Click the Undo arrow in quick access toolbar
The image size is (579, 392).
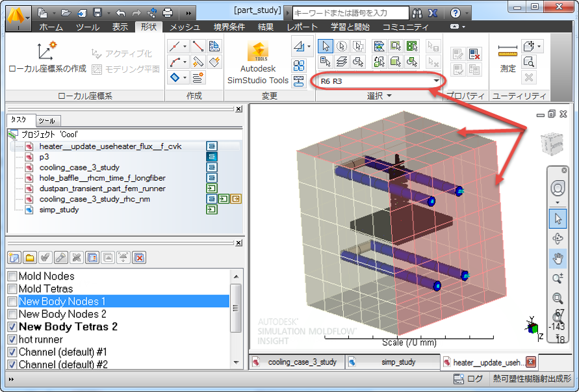point(121,13)
